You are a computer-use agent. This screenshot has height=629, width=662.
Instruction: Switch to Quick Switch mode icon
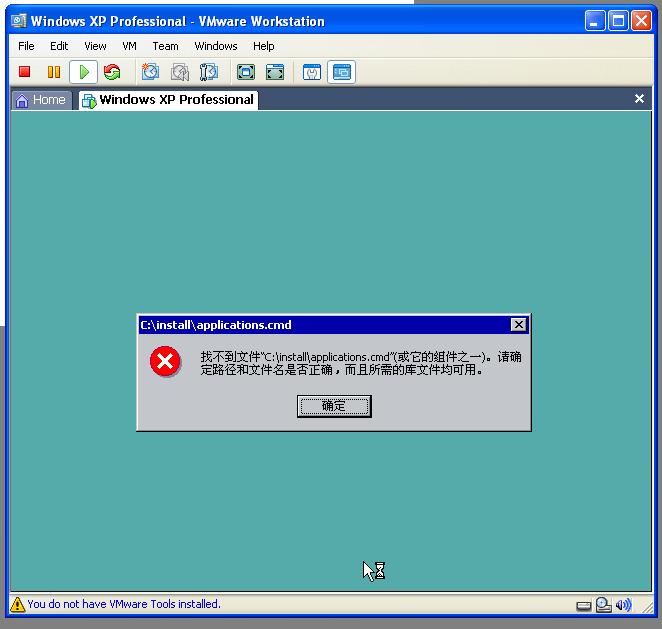point(275,72)
